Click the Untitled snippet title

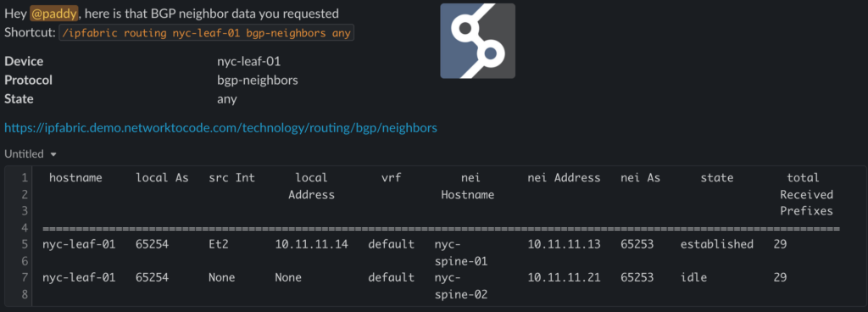pos(25,154)
